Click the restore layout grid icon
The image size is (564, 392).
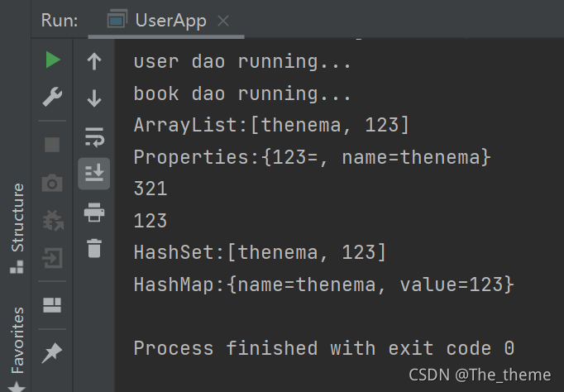click(x=52, y=305)
